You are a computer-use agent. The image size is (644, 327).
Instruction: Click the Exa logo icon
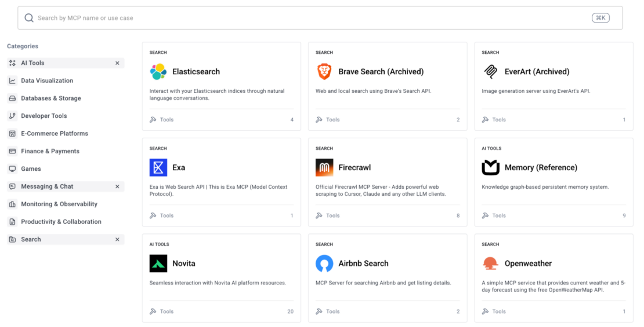pyautogui.click(x=158, y=167)
